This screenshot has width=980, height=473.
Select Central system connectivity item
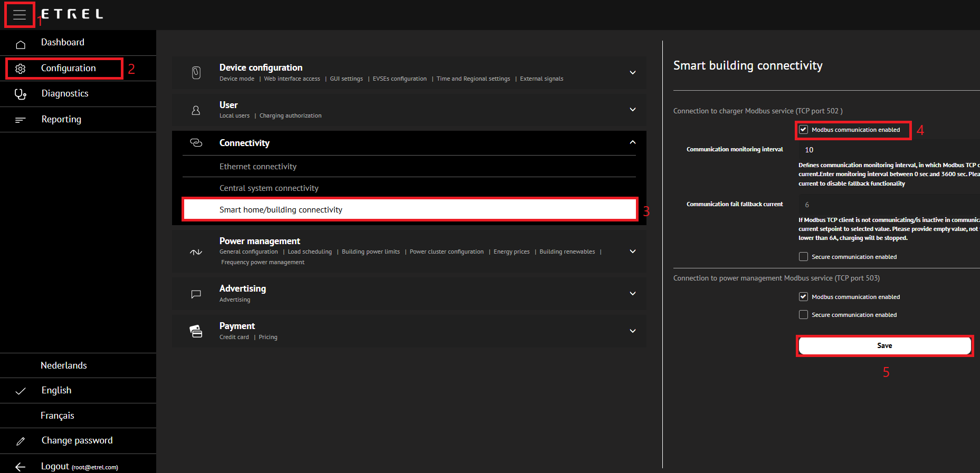click(269, 188)
